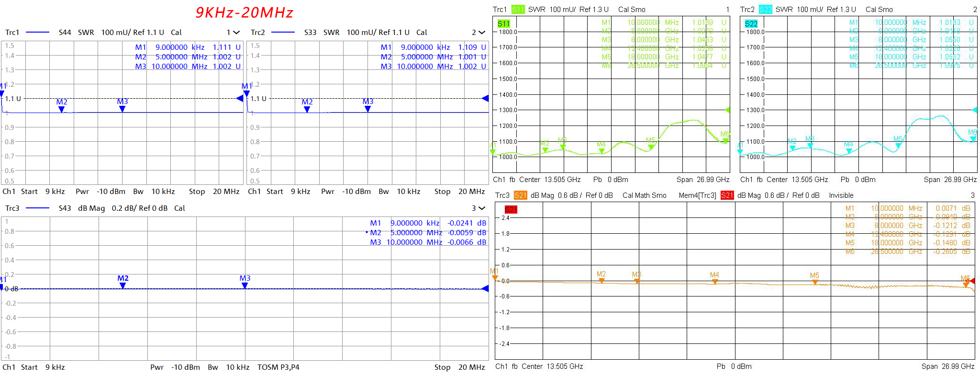Click the blue Trc1 line color sample
The height and width of the screenshot is (376, 980).
37,33
